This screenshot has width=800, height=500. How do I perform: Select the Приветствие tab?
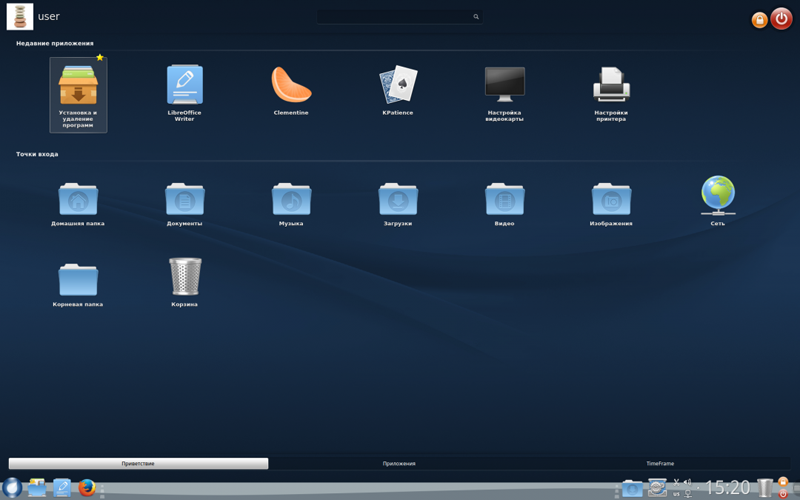click(138, 463)
